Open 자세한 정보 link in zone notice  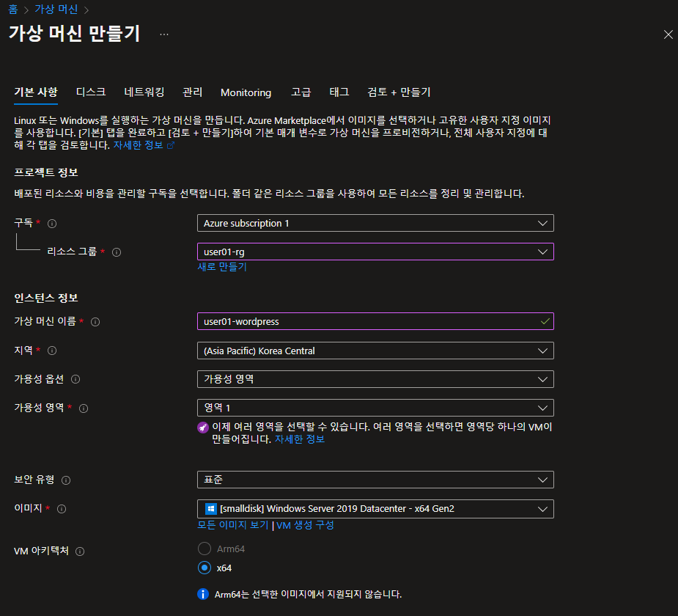pyautogui.click(x=300, y=439)
